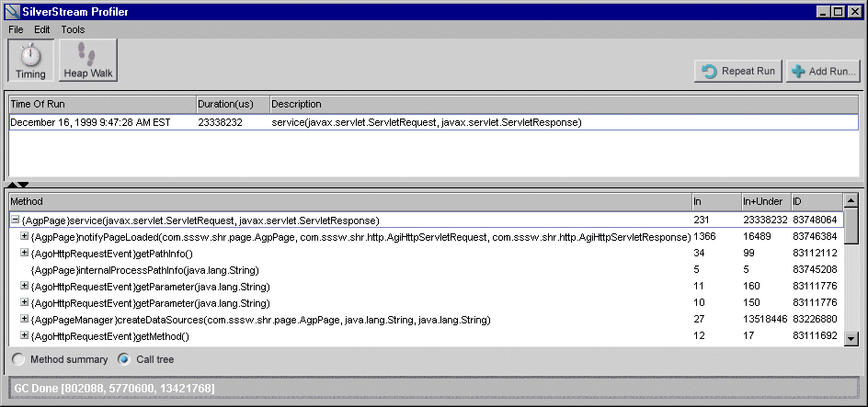The height and width of the screenshot is (407, 868).
Task: Open the Edit menu
Action: pos(42,29)
